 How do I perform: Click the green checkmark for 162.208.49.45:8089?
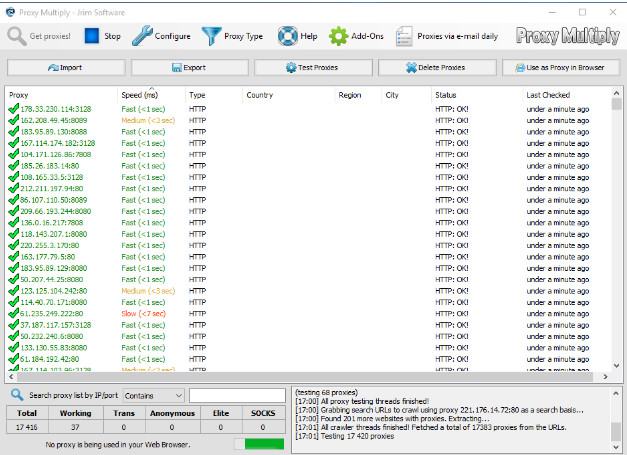pyautogui.click(x=14, y=120)
